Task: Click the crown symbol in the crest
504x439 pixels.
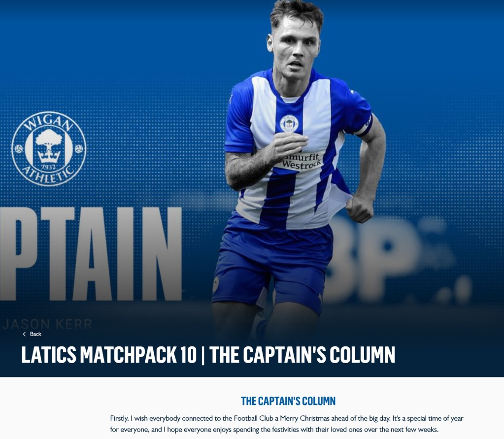Action: (49, 157)
